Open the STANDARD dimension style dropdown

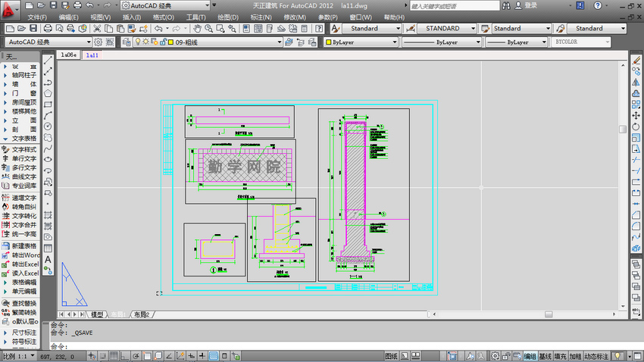pos(447,28)
